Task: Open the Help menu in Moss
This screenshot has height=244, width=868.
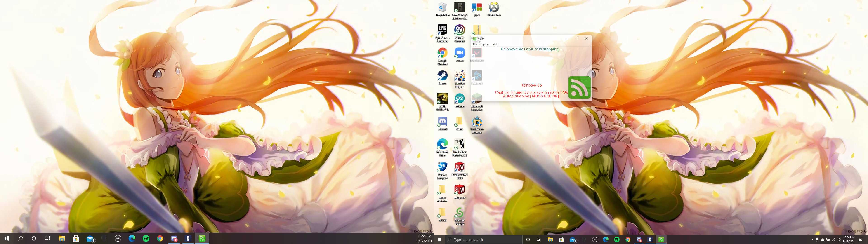Action: coord(495,45)
